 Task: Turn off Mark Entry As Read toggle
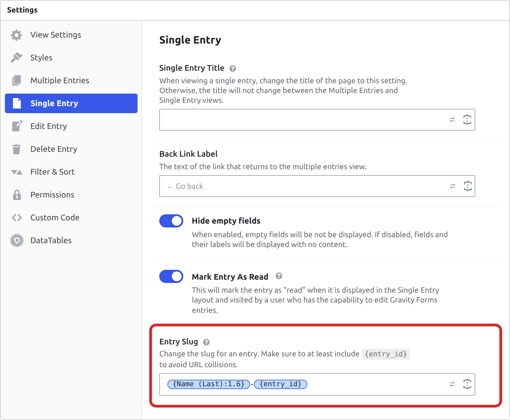click(171, 276)
